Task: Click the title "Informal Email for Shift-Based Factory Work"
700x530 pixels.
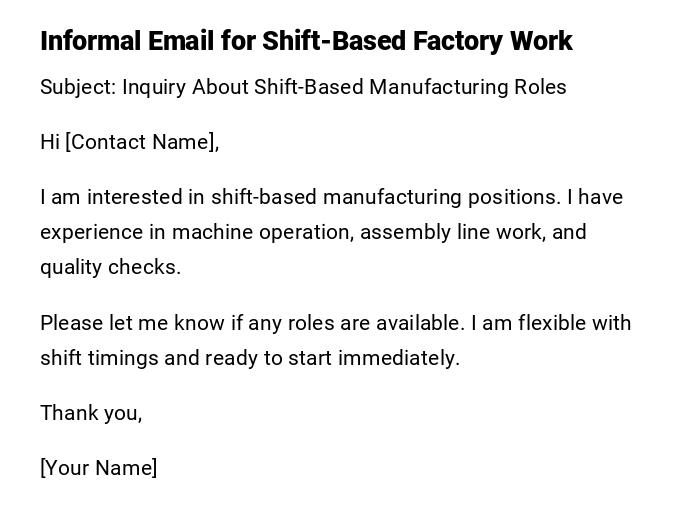Action: pos(306,41)
